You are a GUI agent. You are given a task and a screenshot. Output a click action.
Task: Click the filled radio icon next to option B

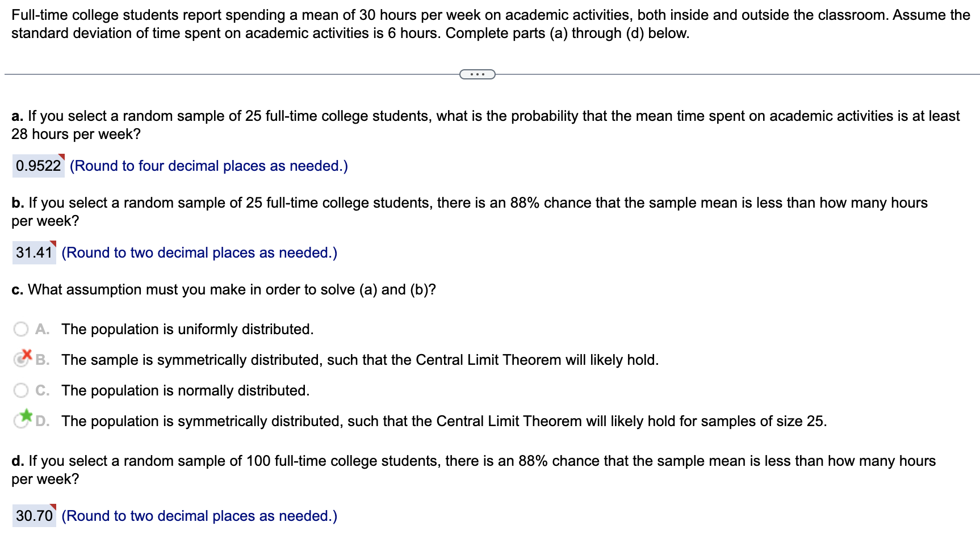pyautogui.click(x=20, y=360)
